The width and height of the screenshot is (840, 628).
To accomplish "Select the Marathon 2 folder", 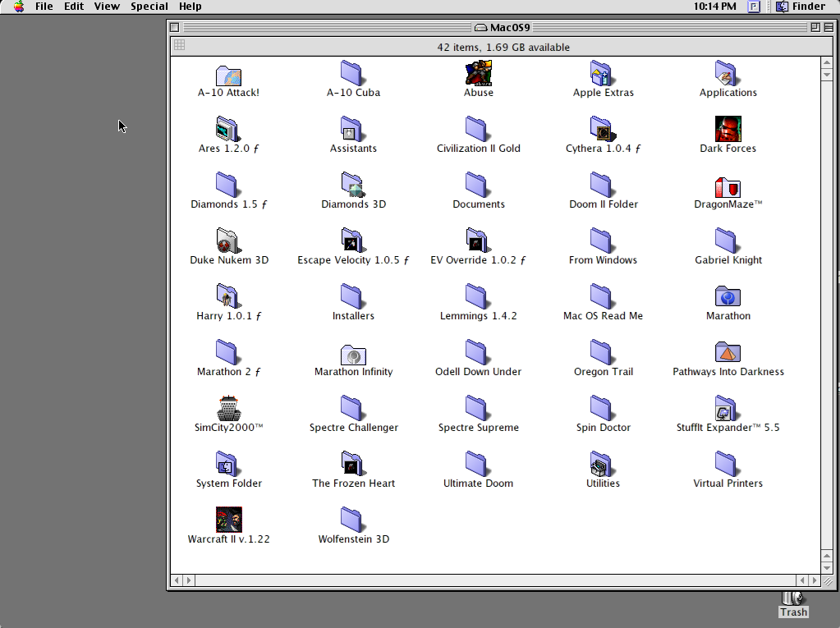I will (x=227, y=351).
